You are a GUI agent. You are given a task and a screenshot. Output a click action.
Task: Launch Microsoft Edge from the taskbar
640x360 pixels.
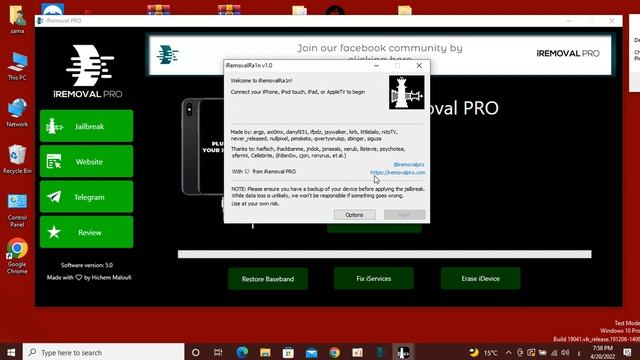[x=242, y=352]
